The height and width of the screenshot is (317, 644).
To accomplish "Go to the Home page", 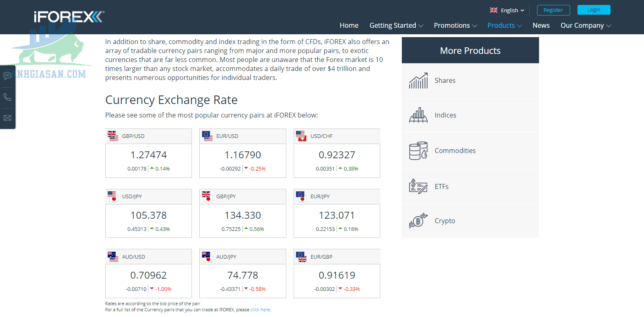I will click(349, 25).
